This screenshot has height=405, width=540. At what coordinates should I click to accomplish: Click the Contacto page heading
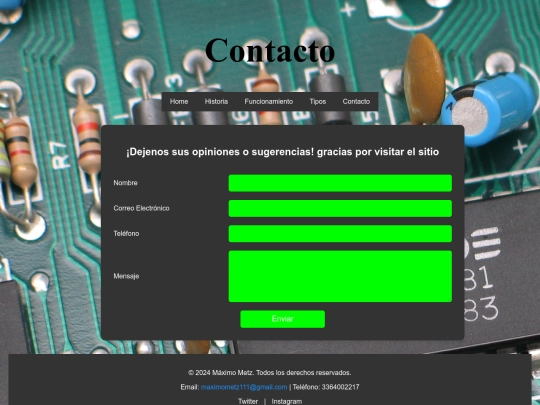270,50
